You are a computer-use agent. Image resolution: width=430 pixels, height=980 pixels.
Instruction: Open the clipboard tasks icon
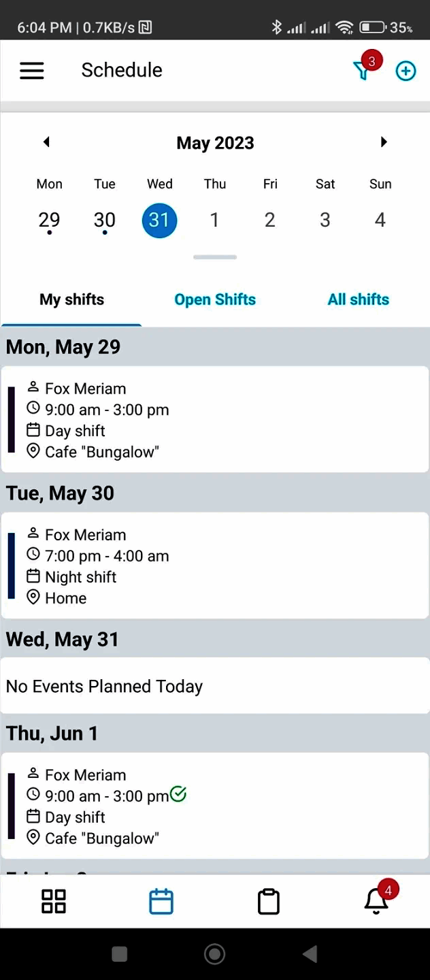tap(269, 901)
